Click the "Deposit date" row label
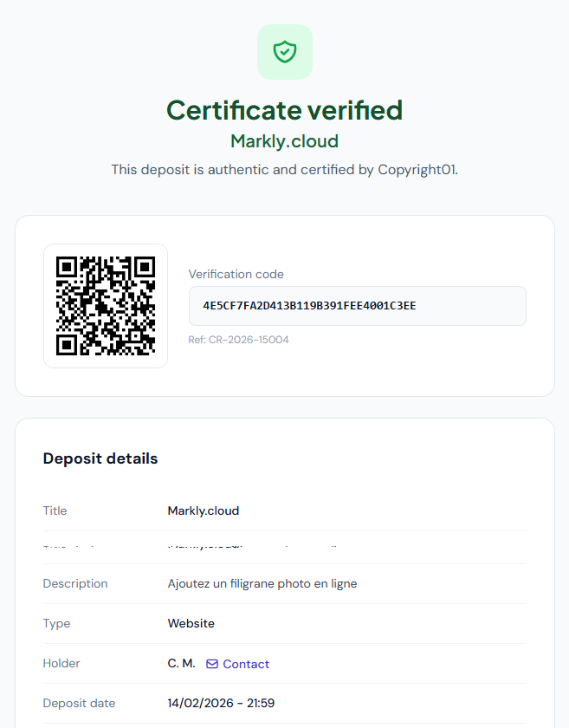 (79, 703)
